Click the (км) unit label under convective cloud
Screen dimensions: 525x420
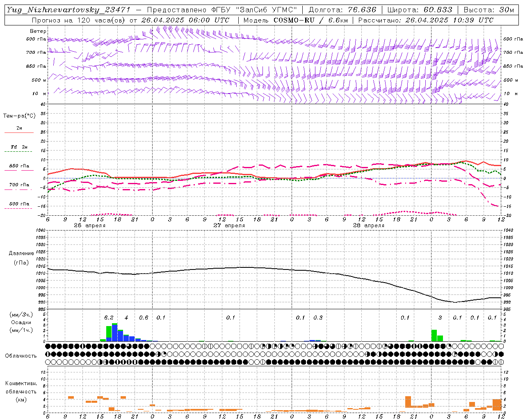pyautogui.click(x=21, y=399)
